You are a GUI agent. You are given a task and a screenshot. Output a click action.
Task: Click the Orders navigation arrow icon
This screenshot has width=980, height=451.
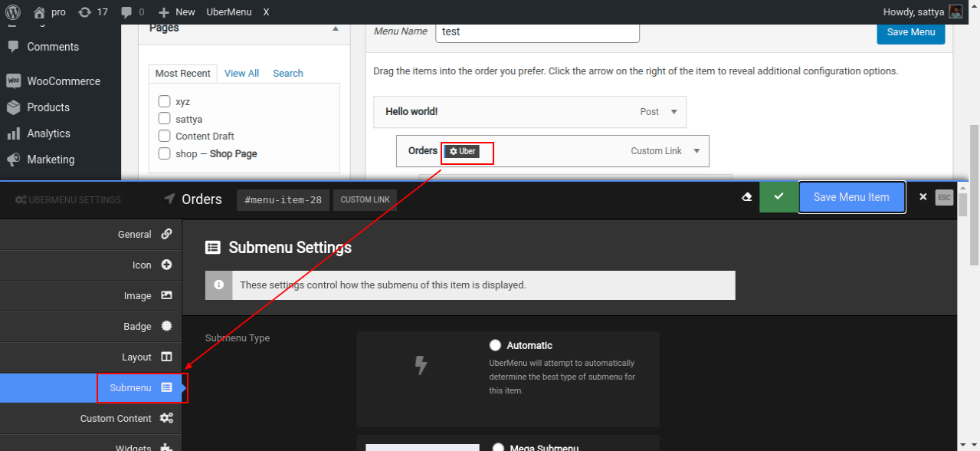click(x=170, y=199)
